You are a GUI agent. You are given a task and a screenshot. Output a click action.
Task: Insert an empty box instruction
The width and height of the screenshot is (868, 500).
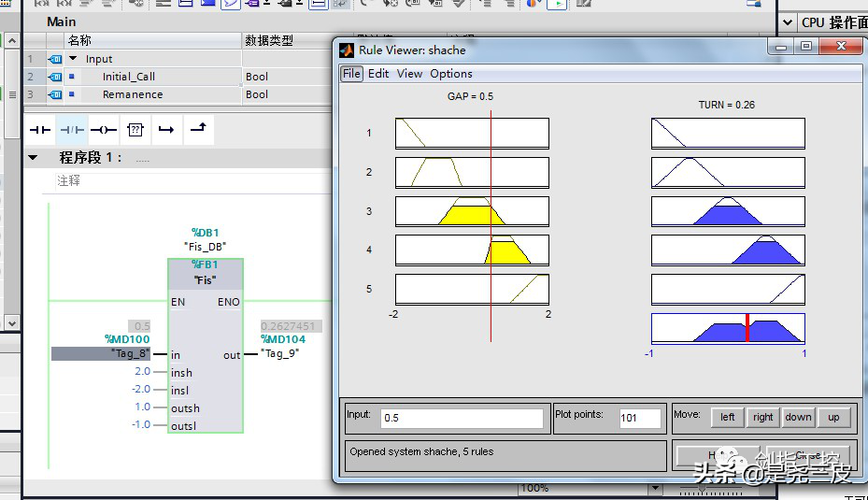[x=135, y=130]
